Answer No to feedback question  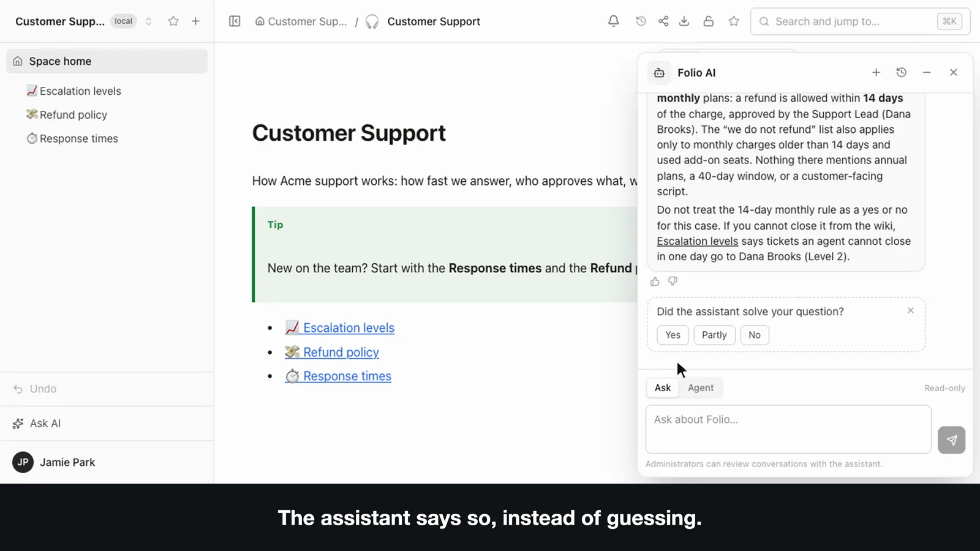pos(755,335)
